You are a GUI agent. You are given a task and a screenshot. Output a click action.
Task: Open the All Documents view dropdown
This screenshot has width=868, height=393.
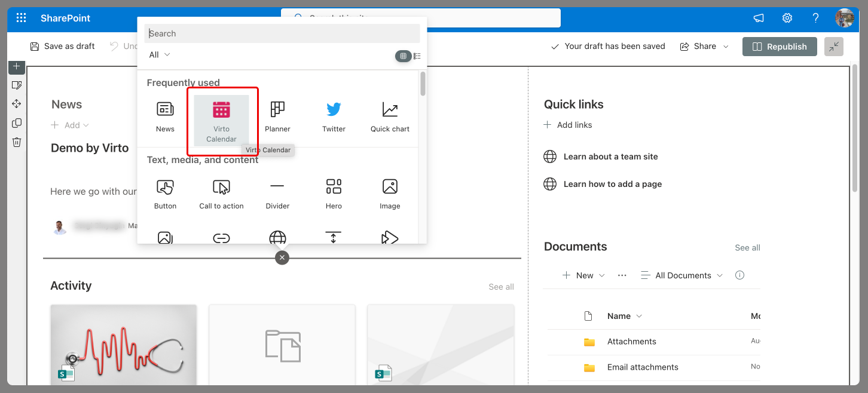point(681,275)
